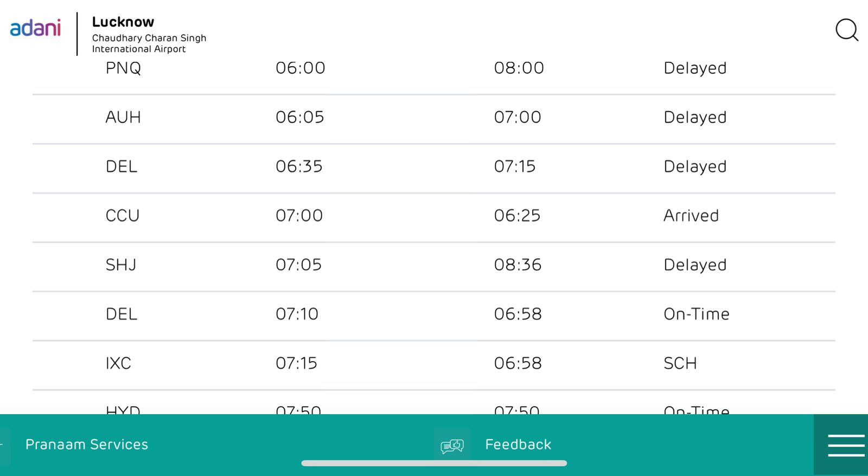The height and width of the screenshot is (476, 868).
Task: Click the 07:10 scheduled time for DEL
Action: (297, 314)
